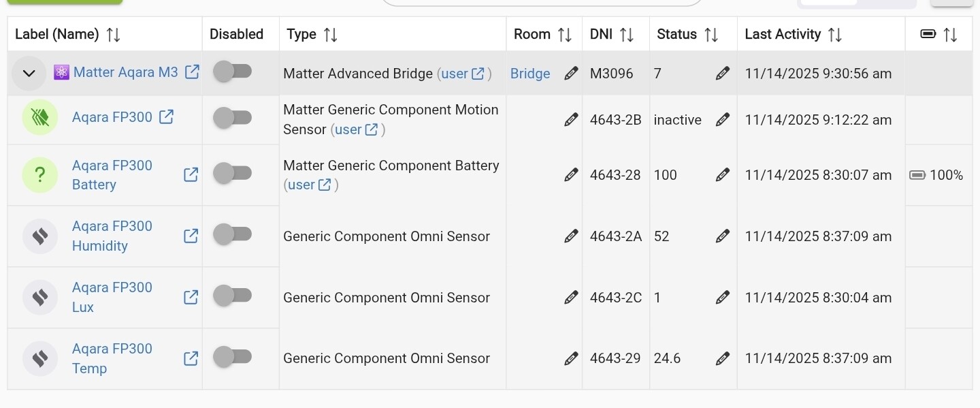The height and width of the screenshot is (408, 980).
Task: Click Aqara FP300 motion sensor icon
Action: (x=40, y=118)
